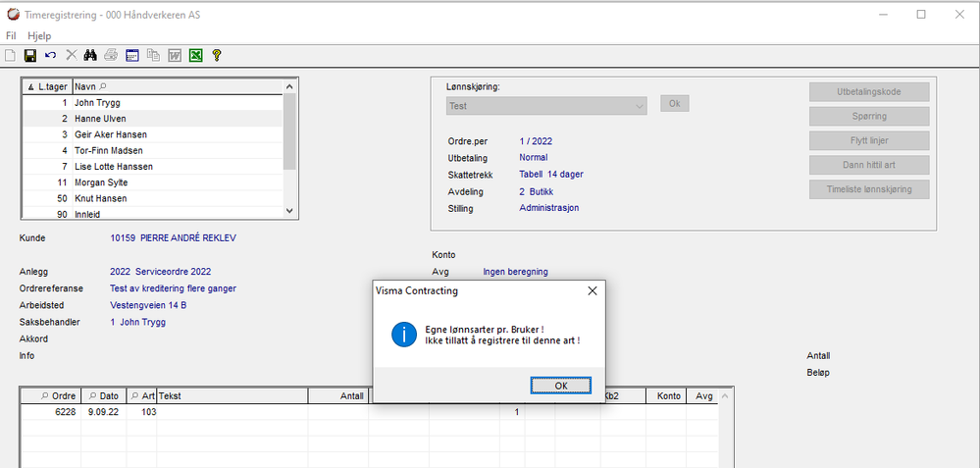Click order number 6228 cell
This screenshot has height=468, width=980.
[51, 412]
